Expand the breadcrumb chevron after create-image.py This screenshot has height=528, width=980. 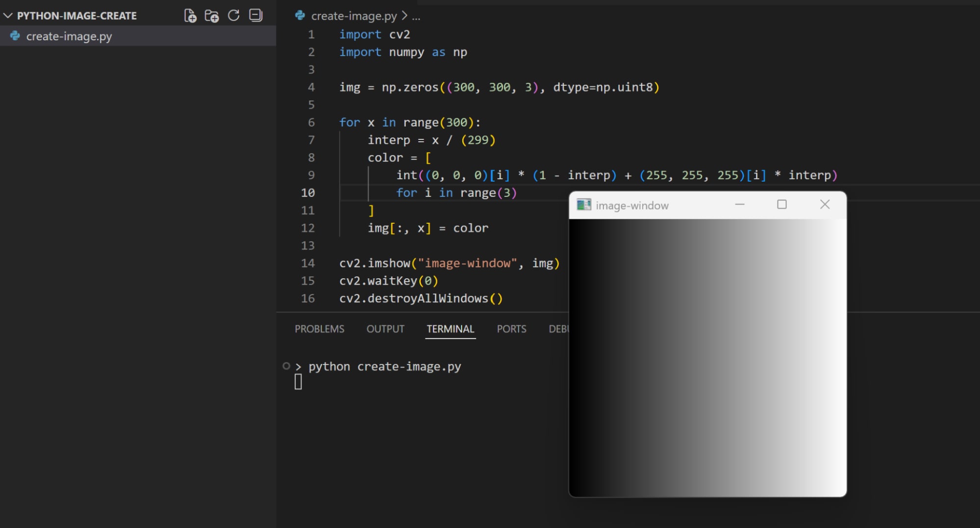coord(404,16)
